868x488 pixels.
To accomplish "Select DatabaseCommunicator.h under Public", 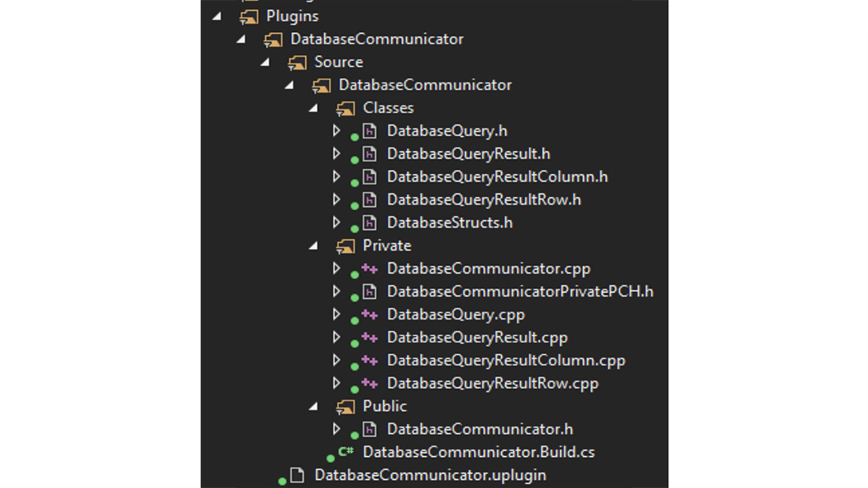I will tap(479, 429).
